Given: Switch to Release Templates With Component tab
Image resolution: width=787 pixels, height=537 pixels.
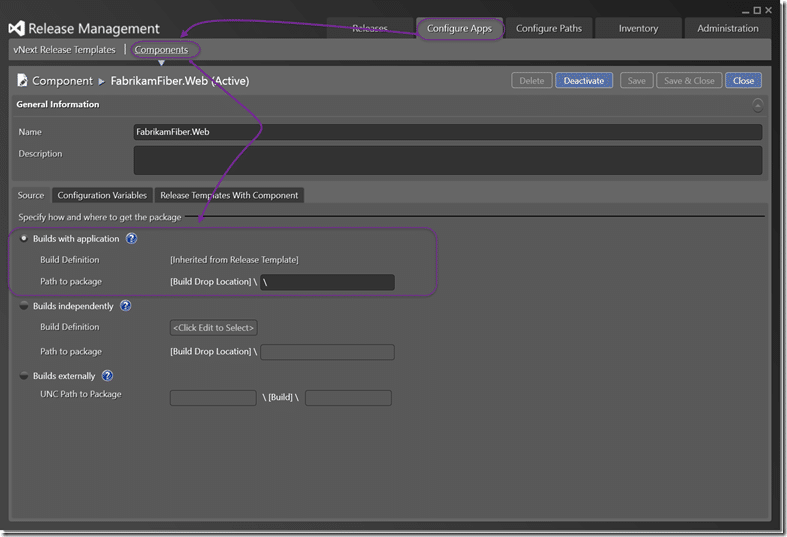Looking at the screenshot, I should click(x=229, y=195).
